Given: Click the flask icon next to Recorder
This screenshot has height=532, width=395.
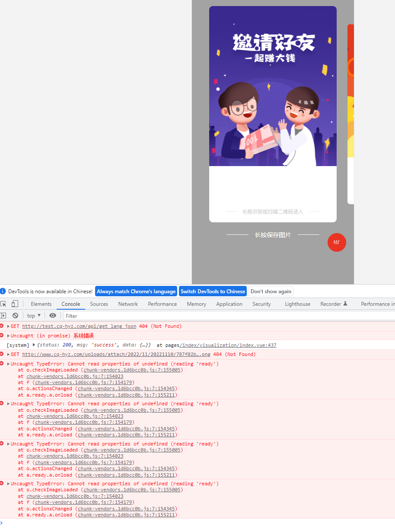Looking at the screenshot, I should [x=345, y=304].
